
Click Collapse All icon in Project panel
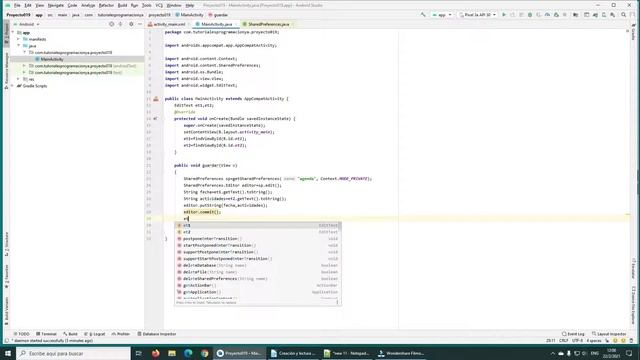pos(120,24)
